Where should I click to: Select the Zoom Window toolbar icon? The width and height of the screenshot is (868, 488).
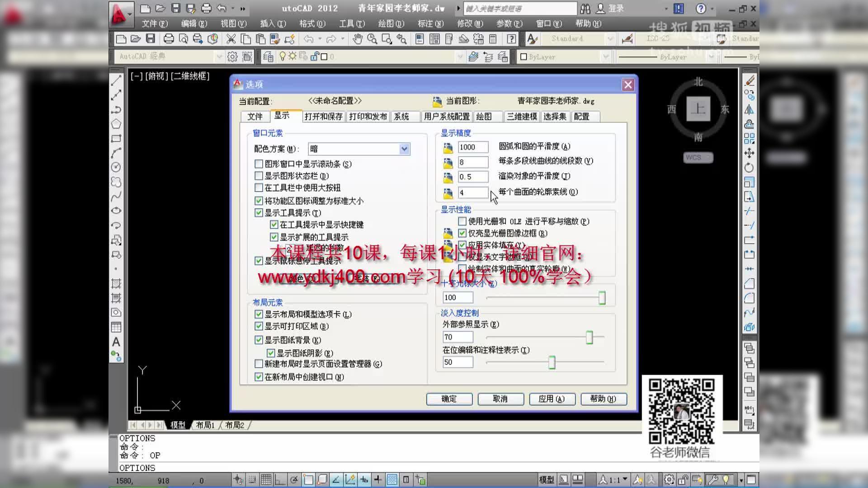click(386, 39)
